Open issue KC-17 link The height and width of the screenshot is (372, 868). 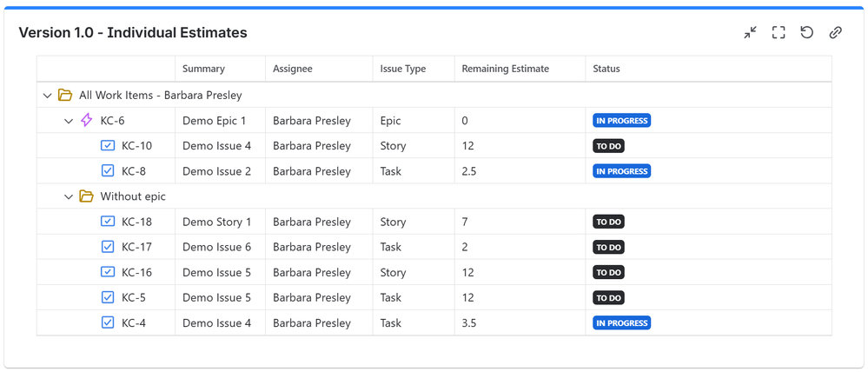136,247
